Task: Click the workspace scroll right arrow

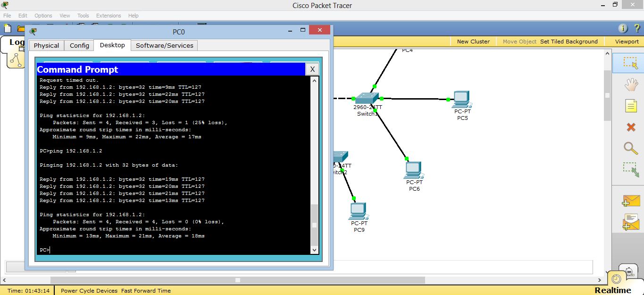Action: pos(600,280)
